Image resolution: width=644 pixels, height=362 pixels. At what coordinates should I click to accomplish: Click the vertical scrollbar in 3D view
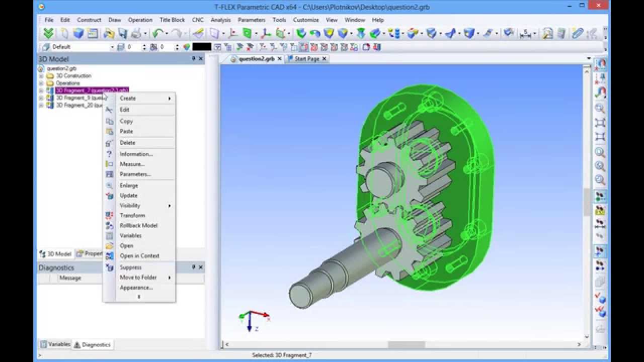[x=587, y=201]
